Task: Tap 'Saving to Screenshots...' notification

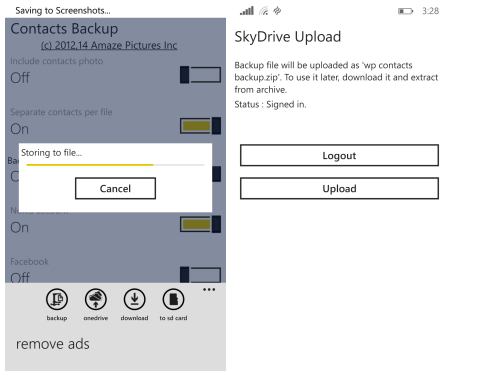Action: 63,11
